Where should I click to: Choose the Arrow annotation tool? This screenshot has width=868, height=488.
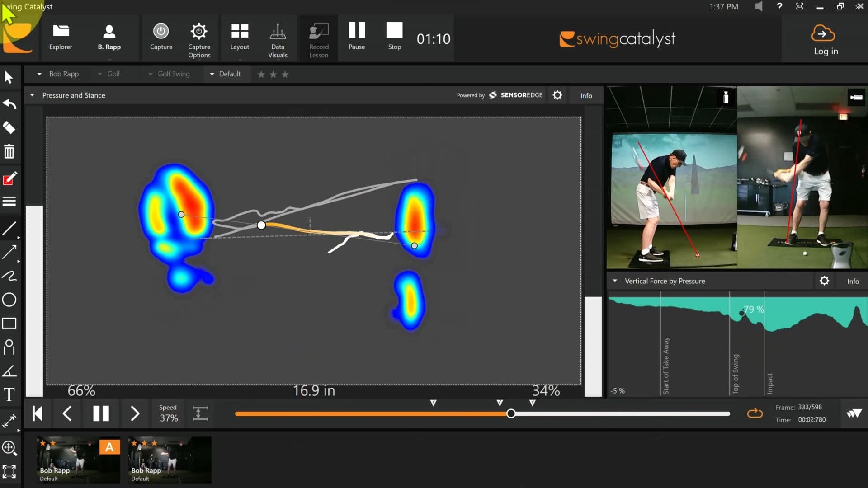pos(9,252)
